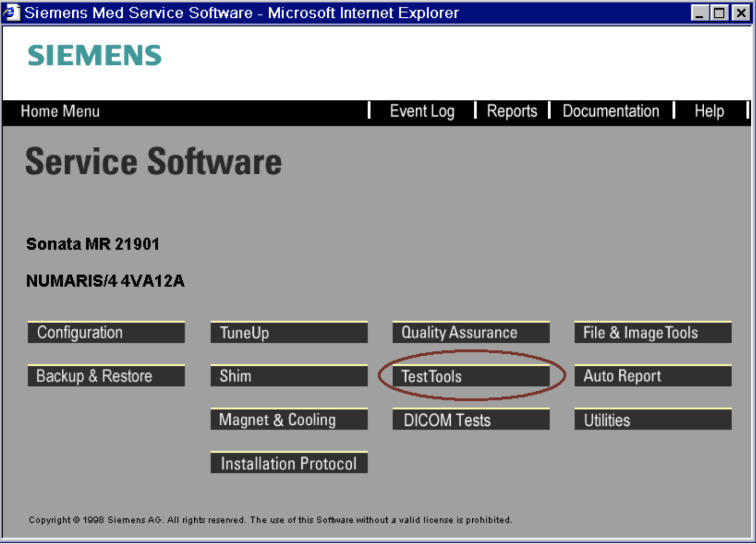Screen dimensions: 756x544
Task: Run DICOM Tests
Action: coord(471,420)
